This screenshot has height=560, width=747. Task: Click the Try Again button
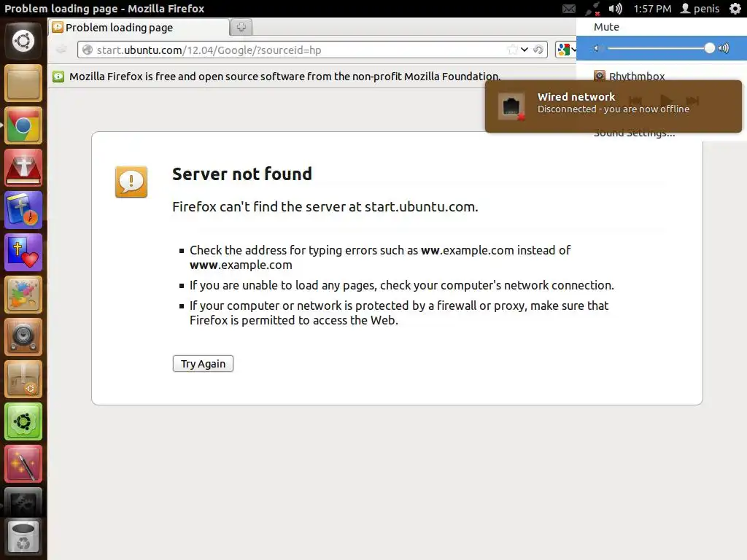pyautogui.click(x=203, y=364)
